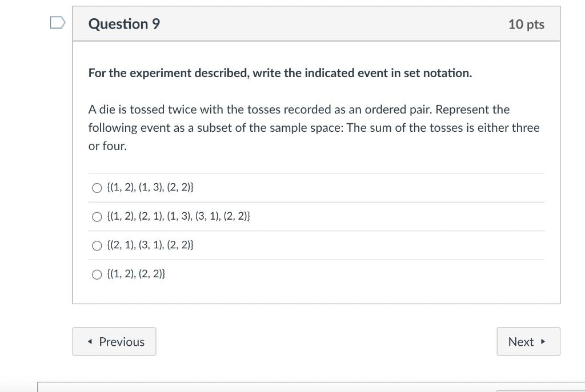Click the bold instruction about set notation

pos(280,73)
